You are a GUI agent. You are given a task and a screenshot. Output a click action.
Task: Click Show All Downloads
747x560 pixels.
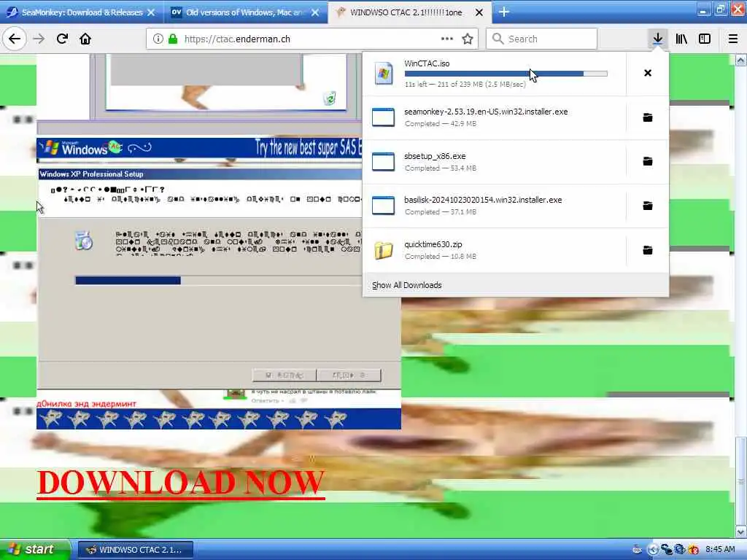(x=407, y=285)
